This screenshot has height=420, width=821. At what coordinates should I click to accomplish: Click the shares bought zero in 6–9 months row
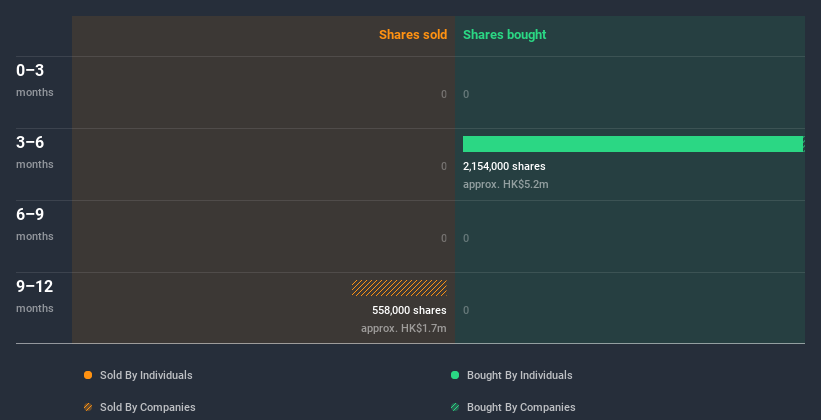tap(466, 238)
